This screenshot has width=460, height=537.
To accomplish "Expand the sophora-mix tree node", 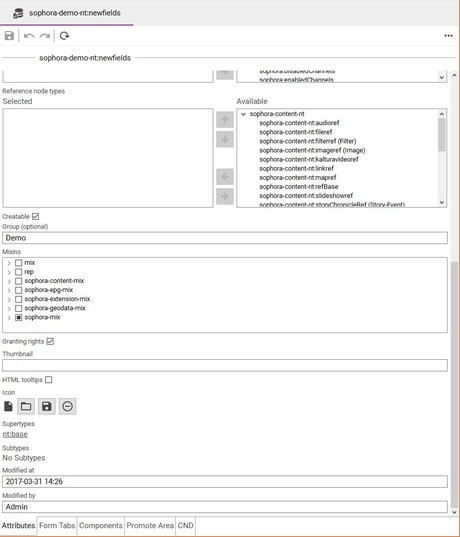I will pos(9,318).
